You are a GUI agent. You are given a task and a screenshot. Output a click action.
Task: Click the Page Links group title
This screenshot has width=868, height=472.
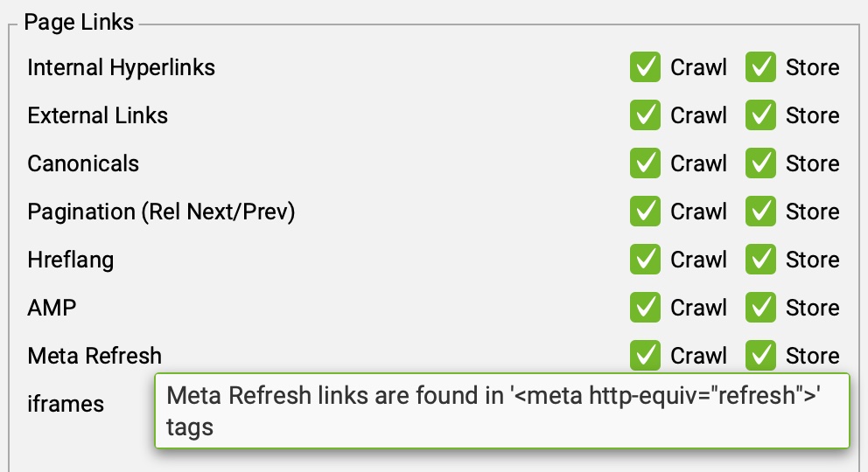(79, 23)
